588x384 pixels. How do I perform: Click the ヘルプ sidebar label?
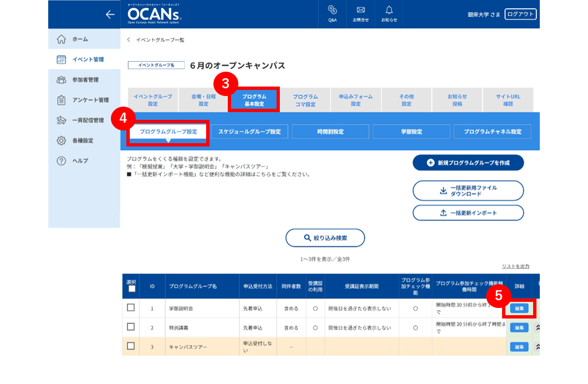coord(80,161)
